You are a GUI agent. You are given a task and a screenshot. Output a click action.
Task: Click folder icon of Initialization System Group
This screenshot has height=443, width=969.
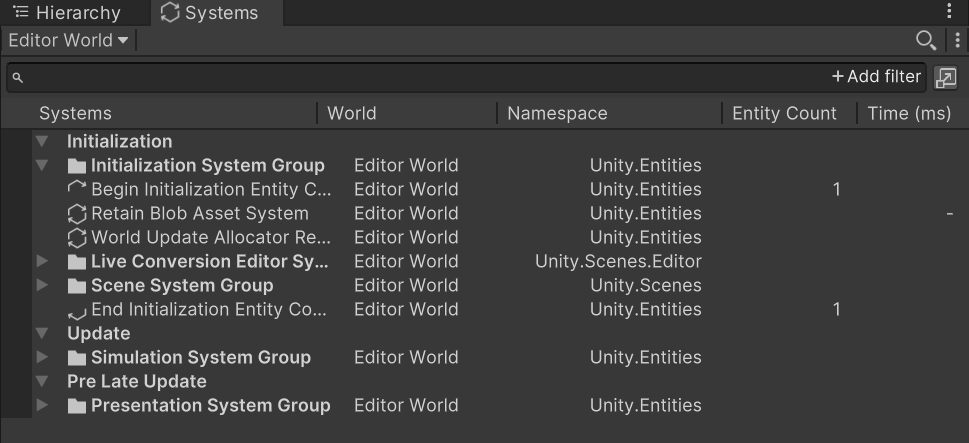[77, 166]
